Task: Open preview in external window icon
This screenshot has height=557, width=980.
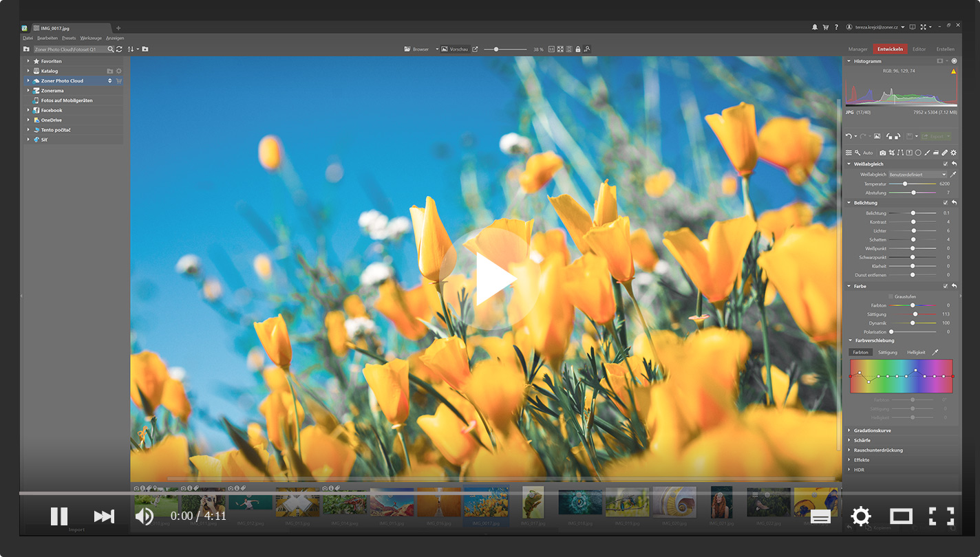Action: [x=475, y=50]
